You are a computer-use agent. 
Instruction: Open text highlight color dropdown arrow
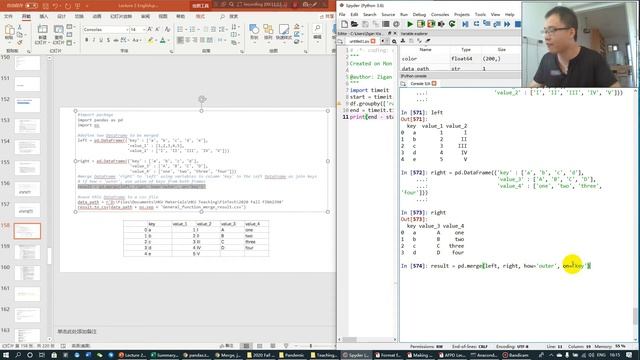pyautogui.click(x=156, y=40)
